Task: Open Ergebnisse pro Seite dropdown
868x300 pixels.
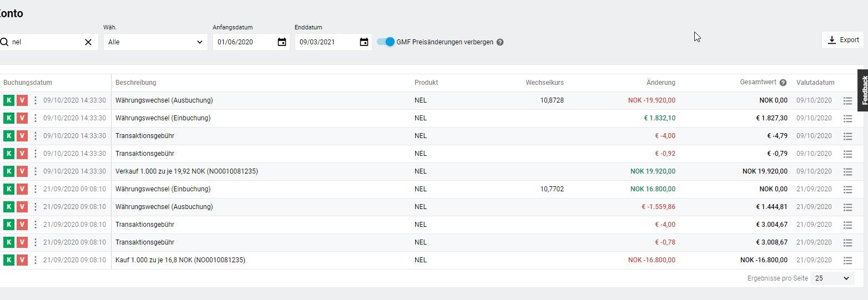Action: pyautogui.click(x=832, y=278)
